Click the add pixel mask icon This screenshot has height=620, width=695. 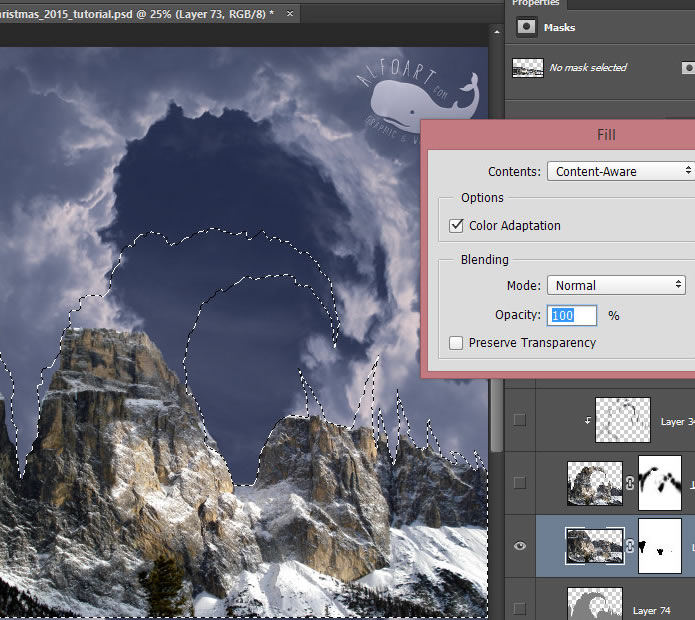[688, 68]
